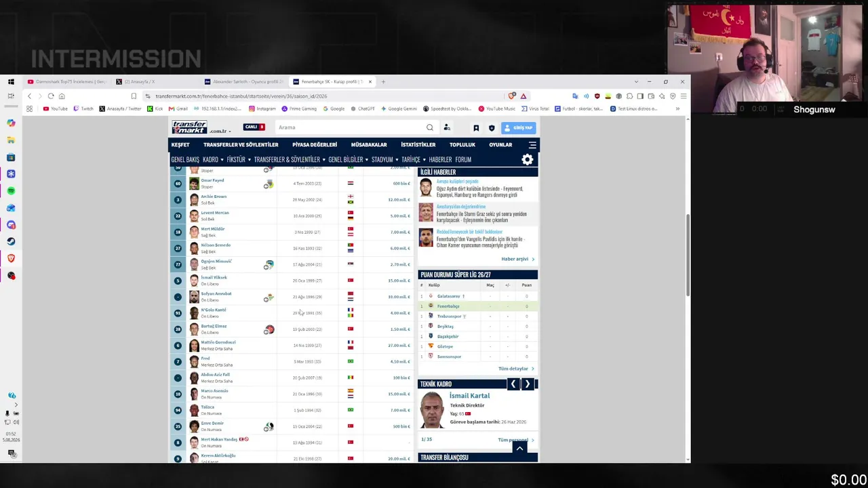
Task: Open the .com.tr domain selector
Action: (x=220, y=131)
